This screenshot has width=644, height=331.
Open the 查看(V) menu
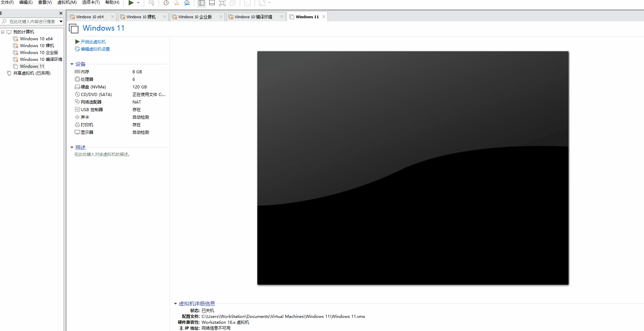45,2
